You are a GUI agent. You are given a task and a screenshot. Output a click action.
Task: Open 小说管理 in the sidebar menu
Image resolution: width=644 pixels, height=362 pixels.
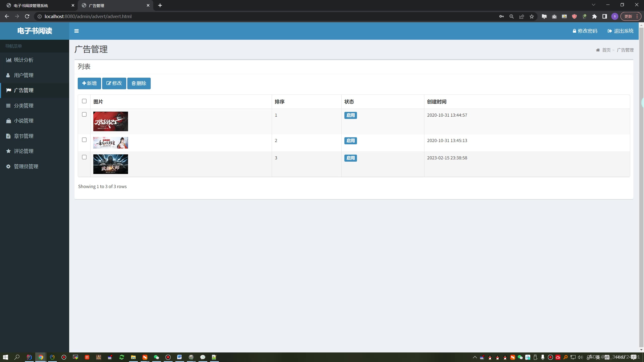point(24,121)
